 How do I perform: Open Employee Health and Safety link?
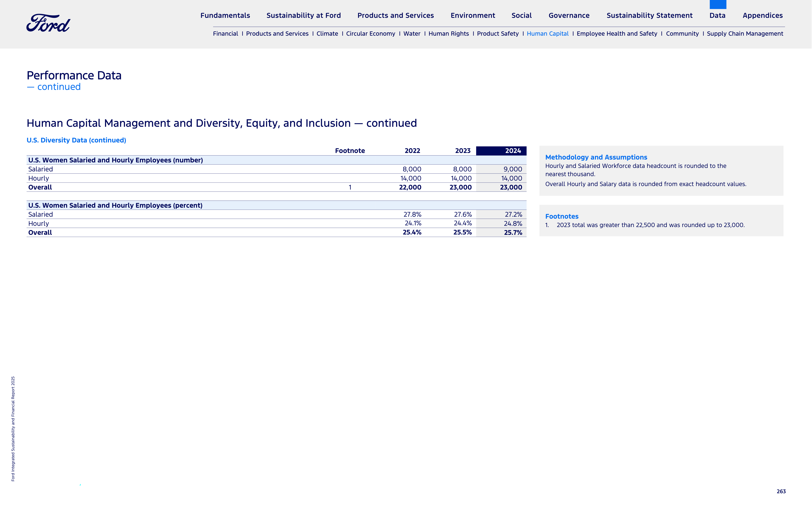pyautogui.click(x=617, y=34)
